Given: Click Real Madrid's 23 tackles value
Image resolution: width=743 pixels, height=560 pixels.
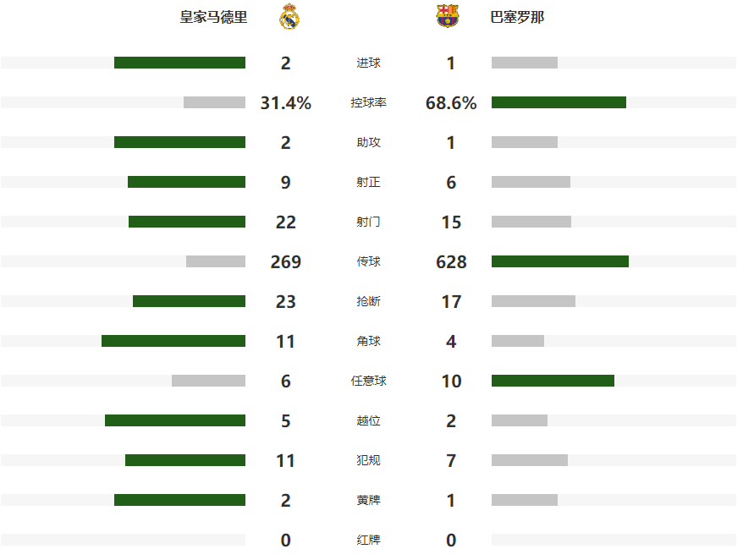Looking at the screenshot, I should pos(286,301).
